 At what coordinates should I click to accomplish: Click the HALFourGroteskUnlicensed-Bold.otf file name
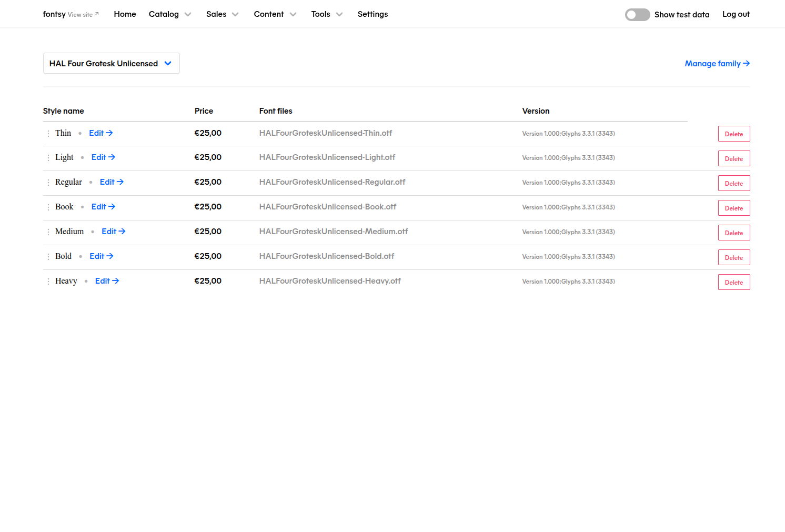(327, 256)
